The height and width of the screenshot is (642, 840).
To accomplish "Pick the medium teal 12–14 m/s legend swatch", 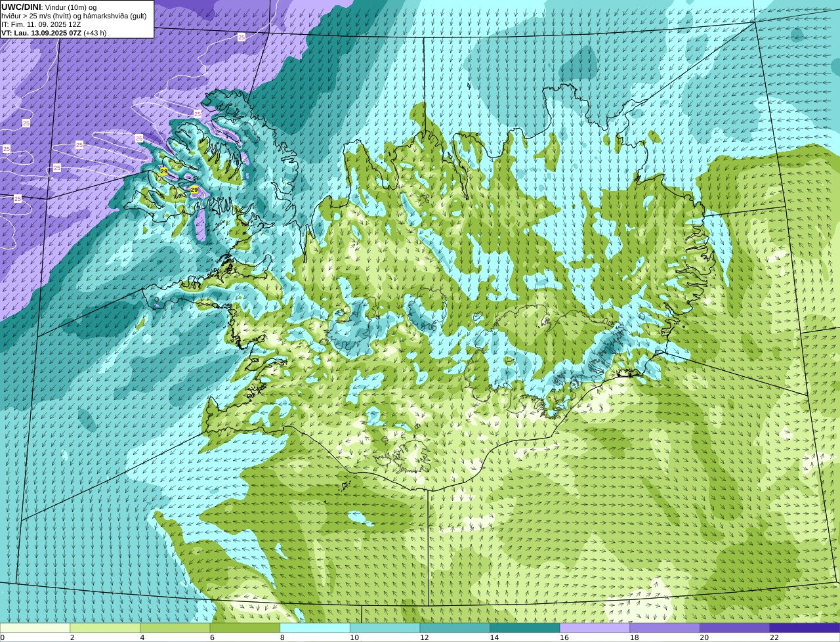I will tap(455, 628).
